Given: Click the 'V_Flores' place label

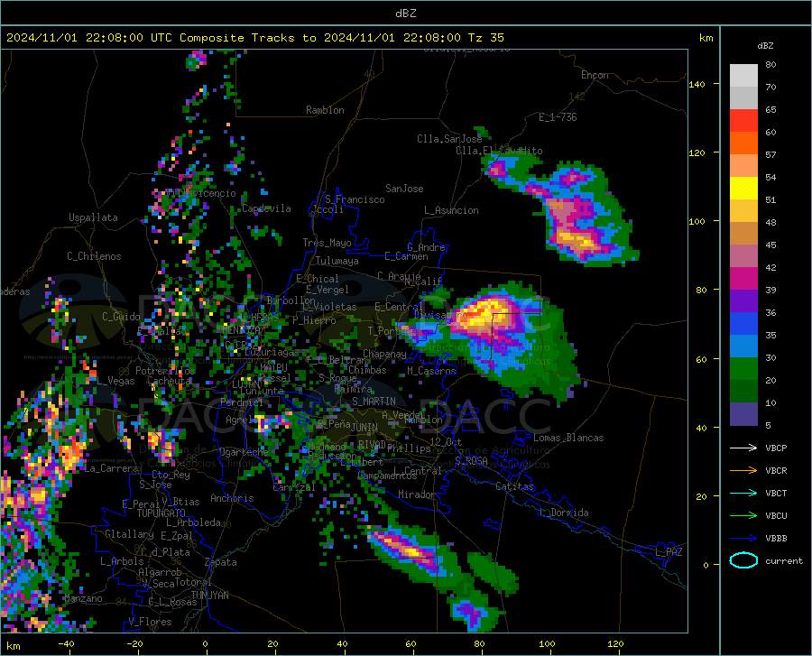Looking at the screenshot, I should [150, 622].
